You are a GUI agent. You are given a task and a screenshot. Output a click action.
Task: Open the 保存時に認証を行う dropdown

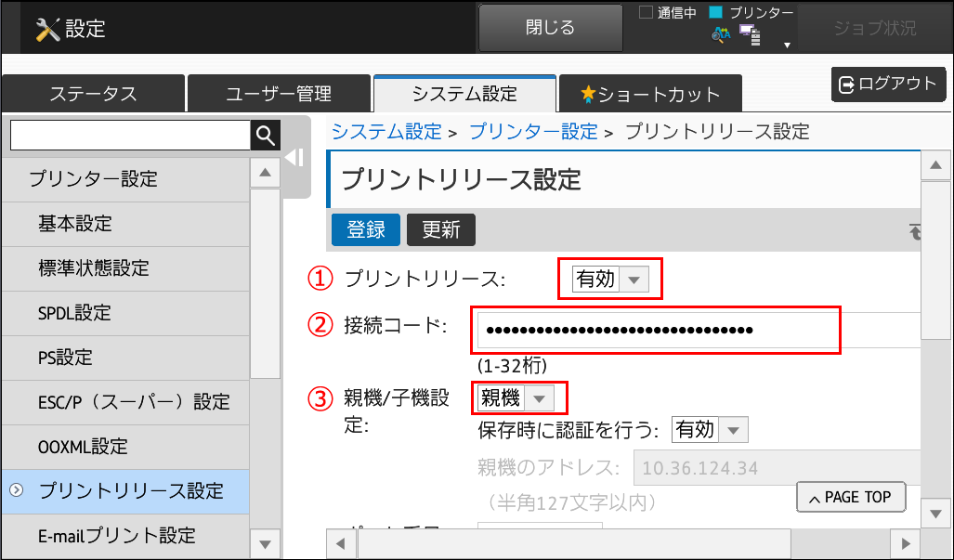coord(710,430)
